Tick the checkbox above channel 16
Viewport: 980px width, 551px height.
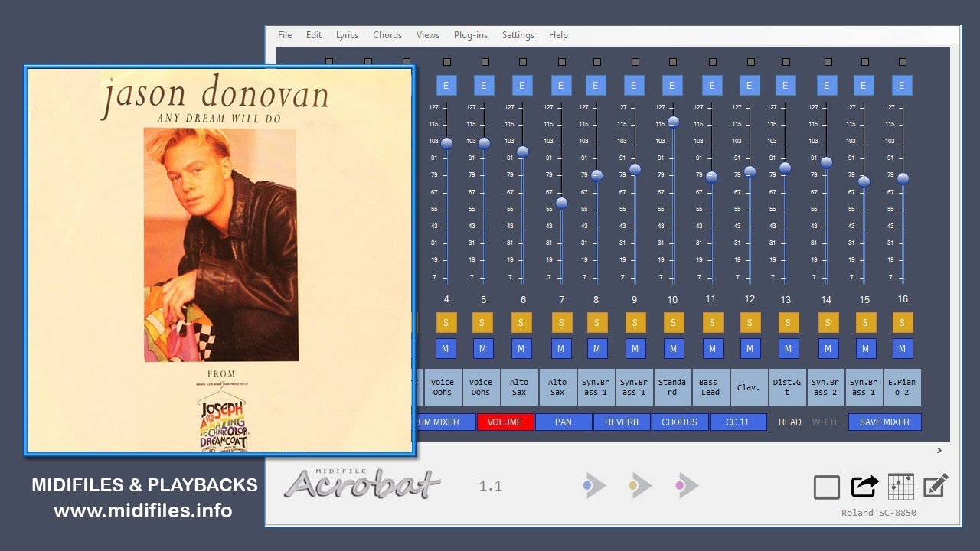pos(903,62)
